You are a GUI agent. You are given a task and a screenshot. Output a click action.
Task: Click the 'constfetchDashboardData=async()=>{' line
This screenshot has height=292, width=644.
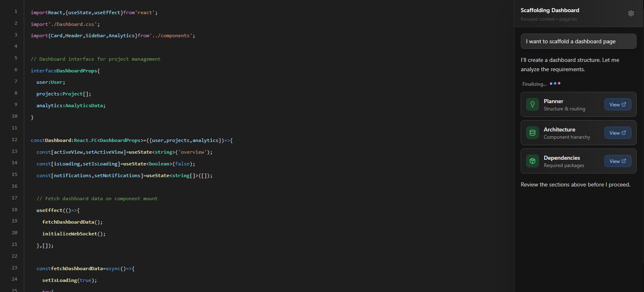coord(86,269)
